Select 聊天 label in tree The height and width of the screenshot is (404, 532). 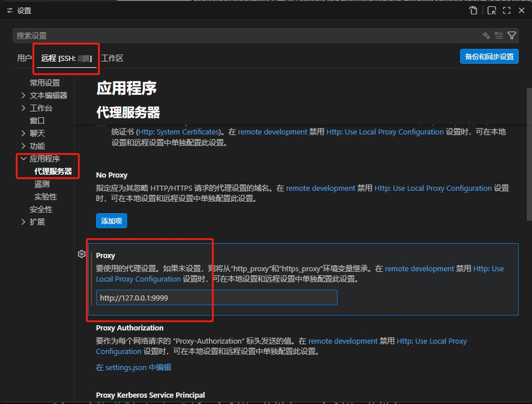pos(37,133)
